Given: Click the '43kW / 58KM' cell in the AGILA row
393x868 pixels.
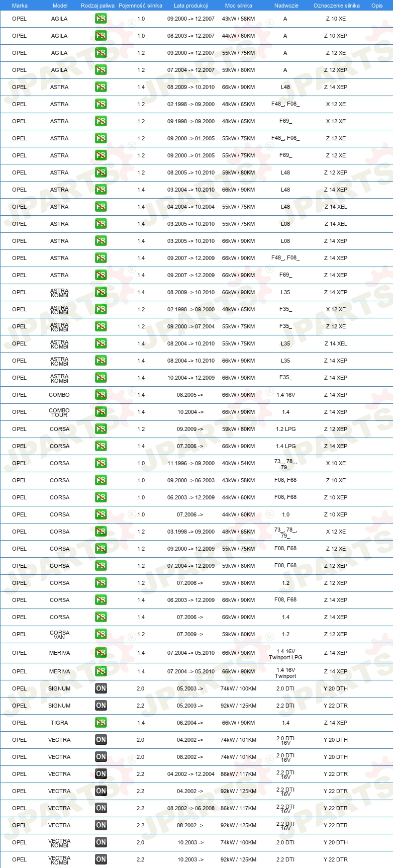Looking at the screenshot, I should pos(239,19).
